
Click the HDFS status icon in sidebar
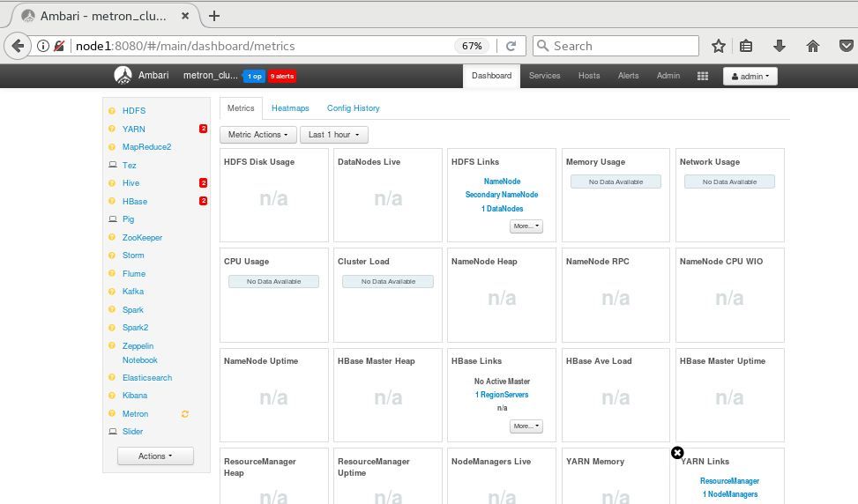(112, 110)
